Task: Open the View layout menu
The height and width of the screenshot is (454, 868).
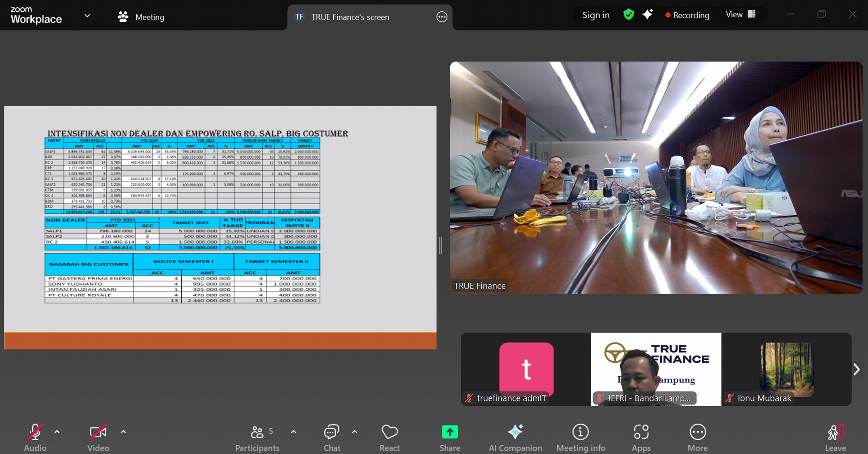Action: pos(741,14)
